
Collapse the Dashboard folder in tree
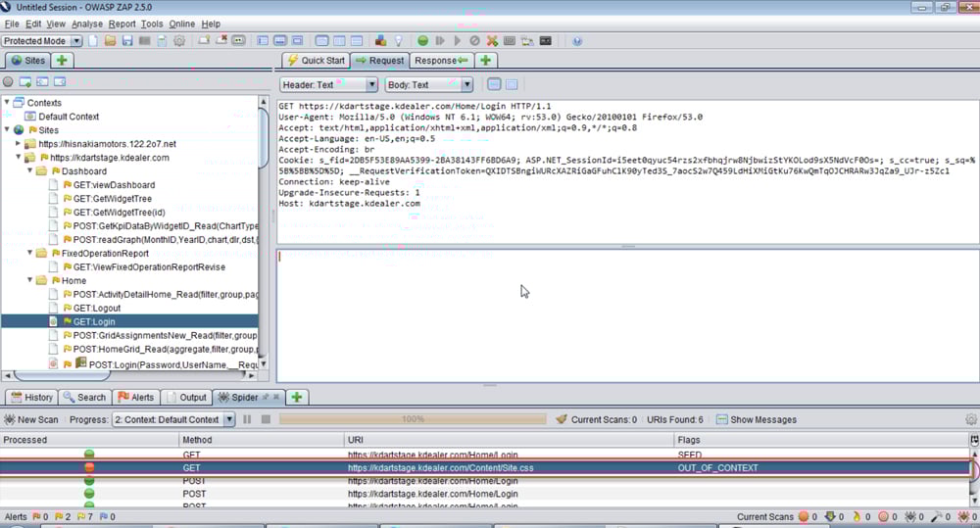click(30, 171)
